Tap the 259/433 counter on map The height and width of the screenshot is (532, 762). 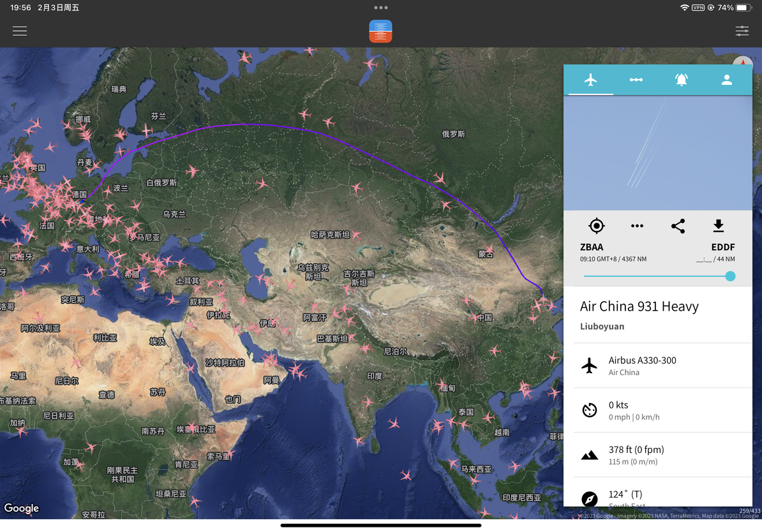click(749, 510)
